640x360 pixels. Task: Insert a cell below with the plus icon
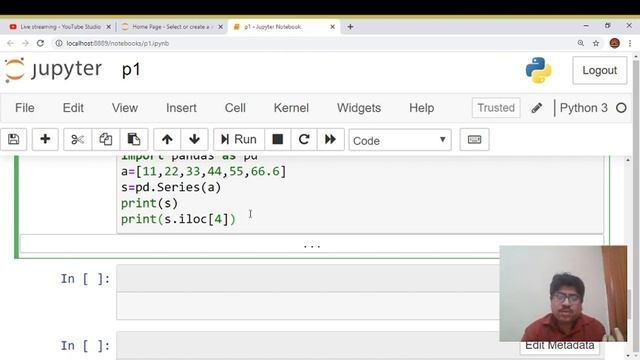tap(45, 140)
